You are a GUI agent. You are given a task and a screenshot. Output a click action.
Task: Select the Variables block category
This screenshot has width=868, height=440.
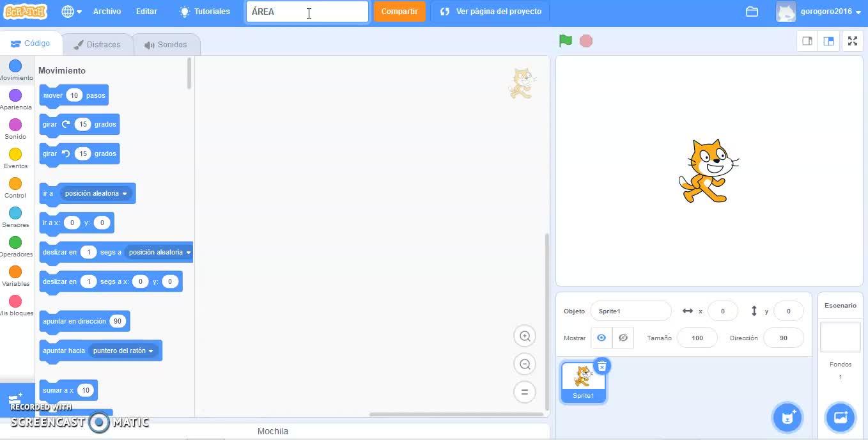point(15,276)
